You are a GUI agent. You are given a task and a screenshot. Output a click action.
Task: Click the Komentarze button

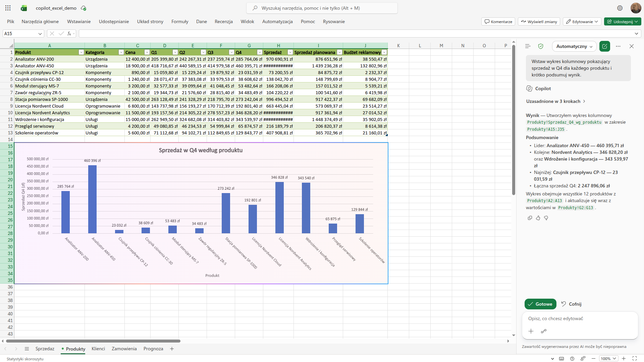(498, 21)
